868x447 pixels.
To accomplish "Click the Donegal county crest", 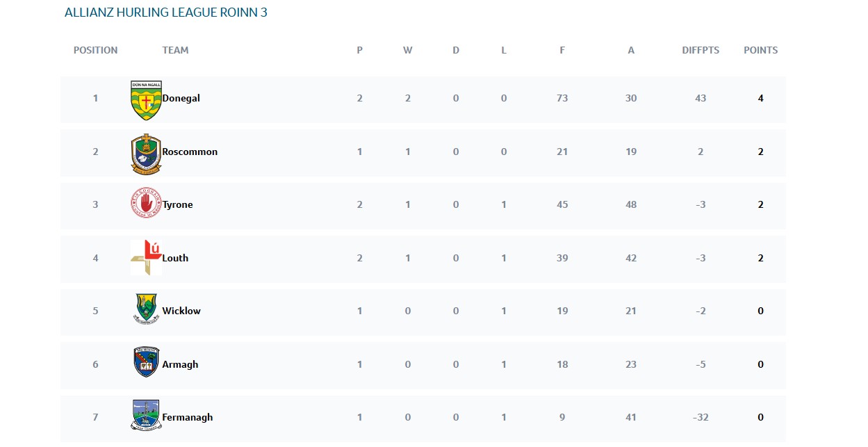I will point(146,99).
